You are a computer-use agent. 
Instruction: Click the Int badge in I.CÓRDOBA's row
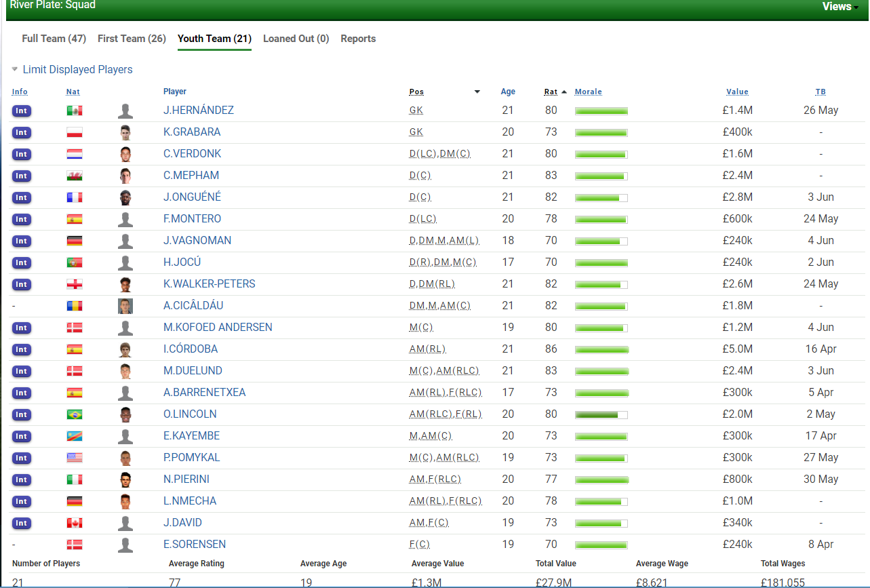point(22,349)
